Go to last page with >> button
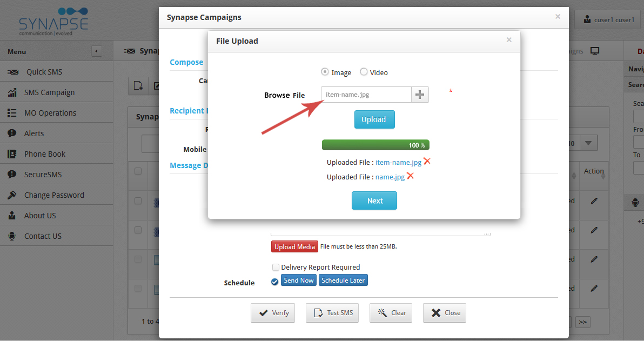The width and height of the screenshot is (644, 341). [x=582, y=322]
